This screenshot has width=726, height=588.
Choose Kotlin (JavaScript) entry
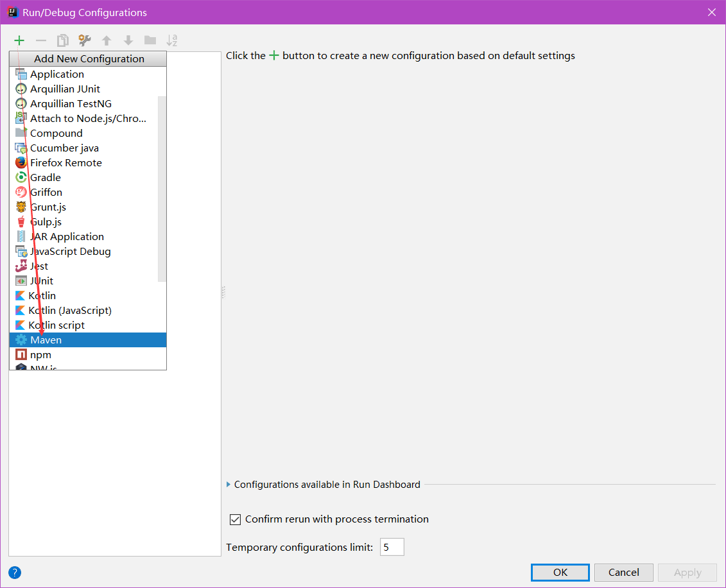[x=87, y=310]
